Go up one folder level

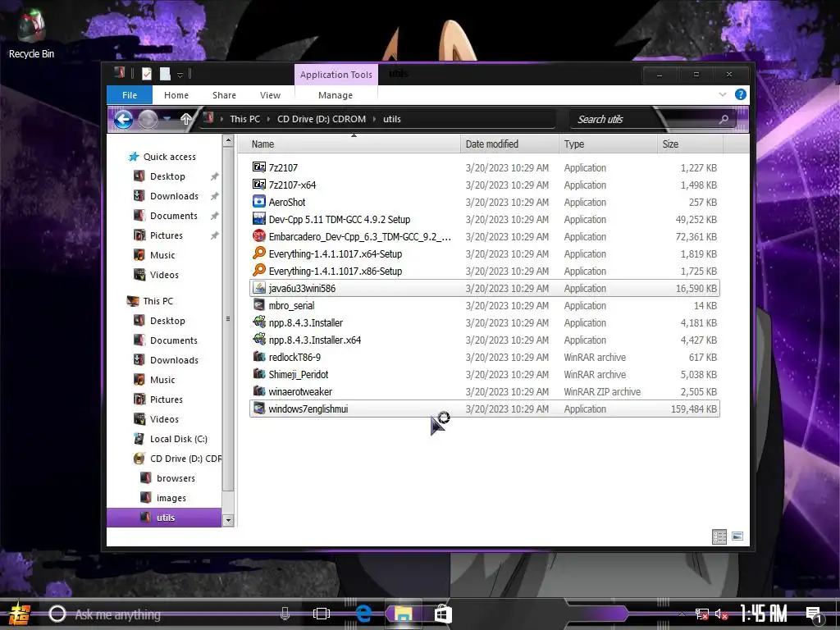pos(185,119)
